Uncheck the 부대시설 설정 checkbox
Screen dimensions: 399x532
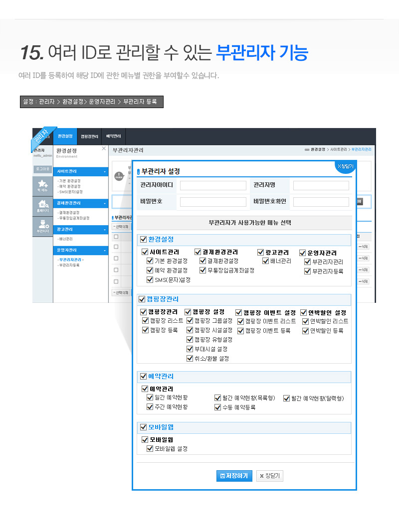coord(190,349)
